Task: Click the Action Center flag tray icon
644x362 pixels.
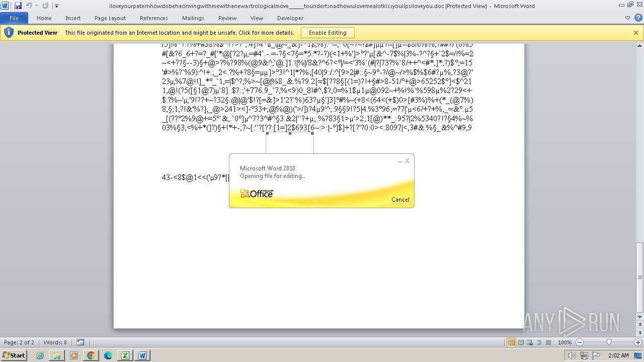Action: (x=597, y=355)
